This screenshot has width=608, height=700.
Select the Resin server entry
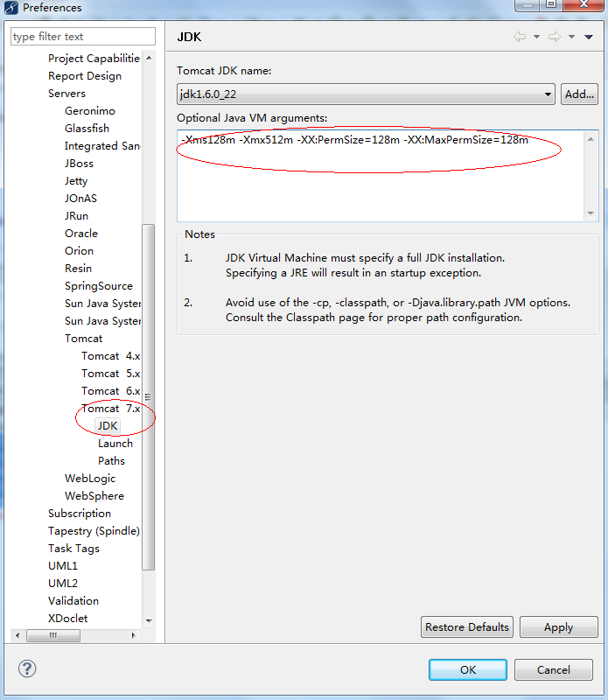78,269
